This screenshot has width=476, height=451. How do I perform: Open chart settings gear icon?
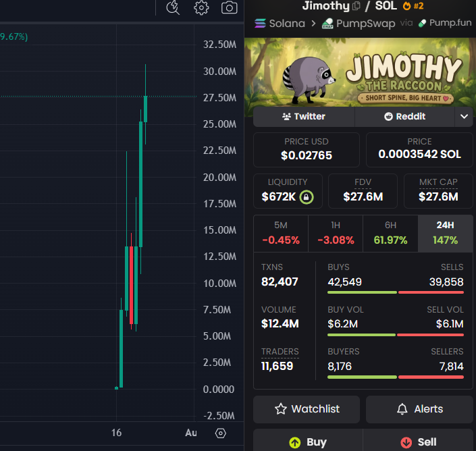click(201, 7)
